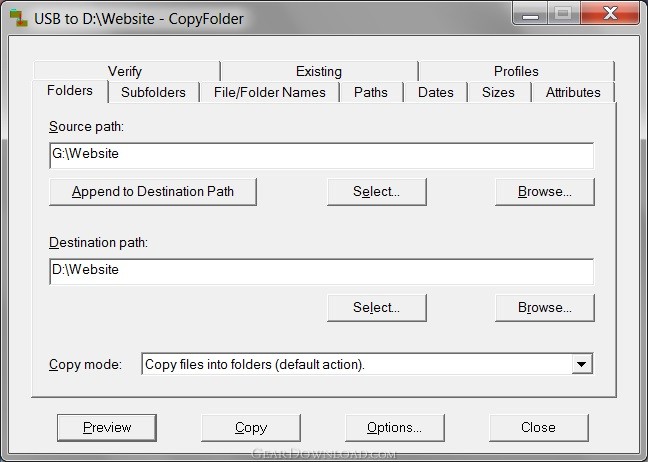Click the Copy mode dropdown arrow
This screenshot has width=648, height=462.
tap(582, 364)
